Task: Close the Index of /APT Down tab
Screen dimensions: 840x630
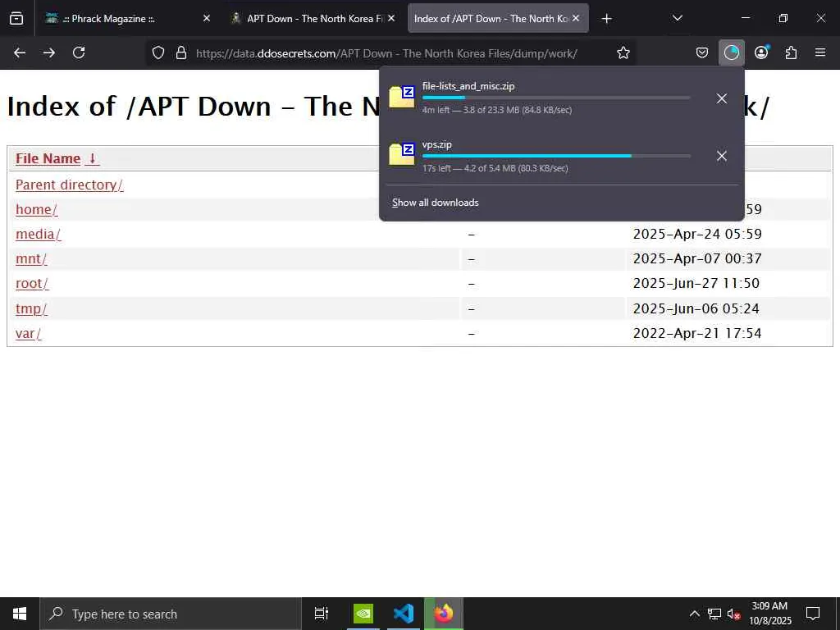Action: coord(576,18)
